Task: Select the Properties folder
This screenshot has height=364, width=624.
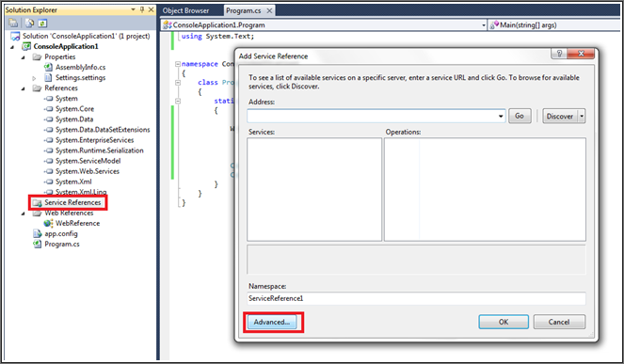Action: tap(59, 56)
